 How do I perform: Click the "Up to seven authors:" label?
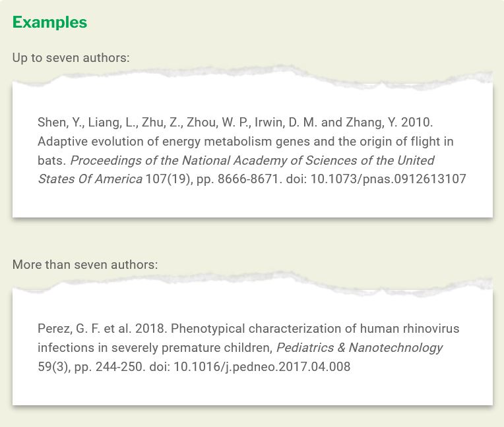click(x=71, y=58)
